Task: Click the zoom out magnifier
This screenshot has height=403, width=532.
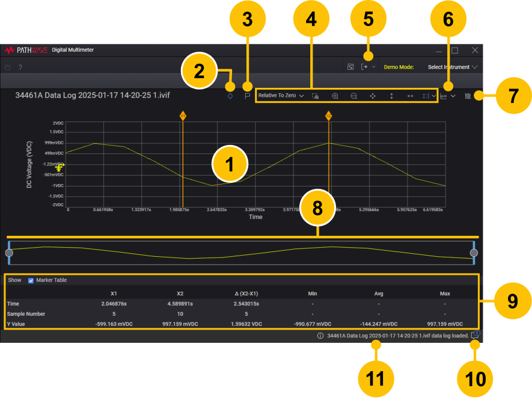Action: pos(354,96)
